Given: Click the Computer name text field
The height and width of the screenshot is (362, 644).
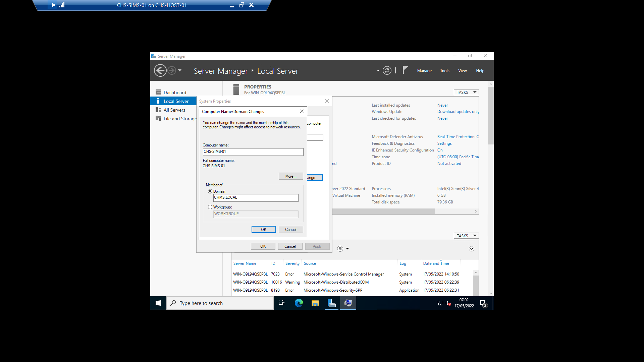Looking at the screenshot, I should pyautogui.click(x=253, y=152).
